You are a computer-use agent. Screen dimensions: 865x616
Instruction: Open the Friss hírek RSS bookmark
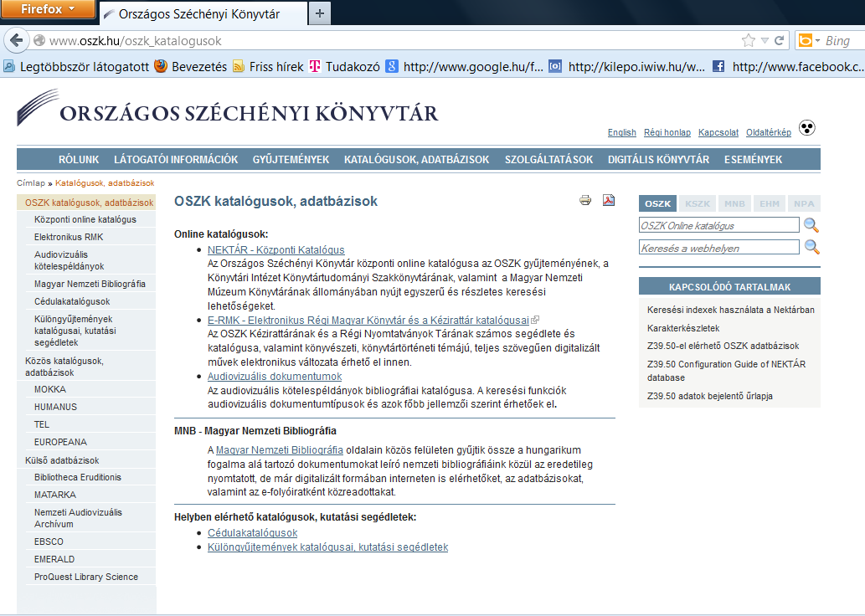tap(268, 67)
